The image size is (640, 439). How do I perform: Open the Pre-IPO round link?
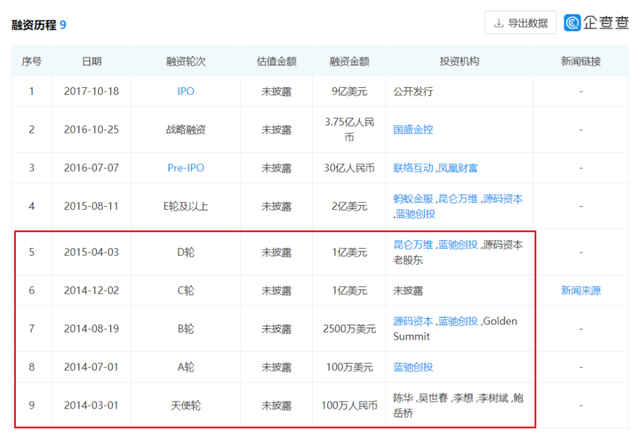tap(186, 168)
